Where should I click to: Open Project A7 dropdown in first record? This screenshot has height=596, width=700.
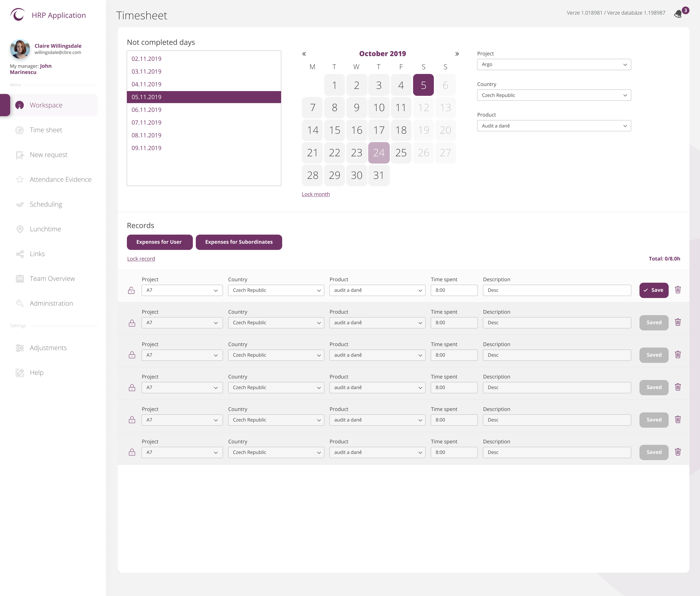(x=182, y=290)
